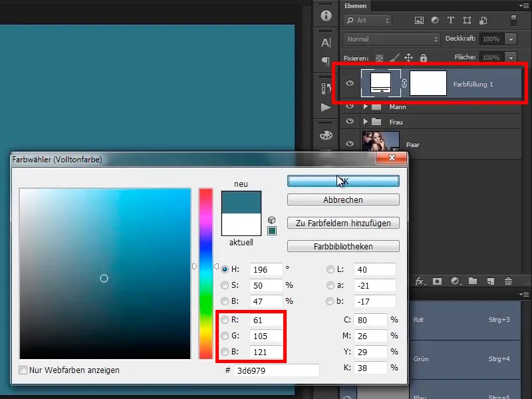Filter layers by smart objects icon
This screenshot has width=532, height=399.
(483, 21)
